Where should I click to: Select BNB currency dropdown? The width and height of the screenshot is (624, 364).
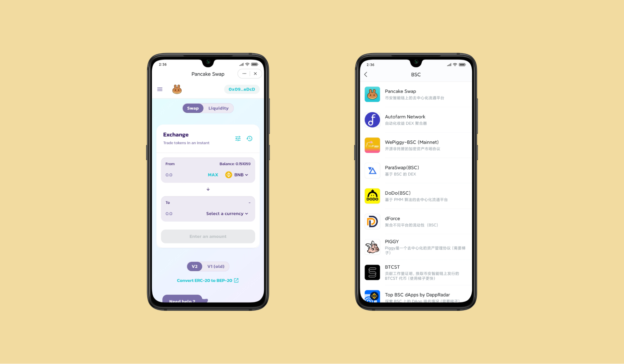click(238, 175)
